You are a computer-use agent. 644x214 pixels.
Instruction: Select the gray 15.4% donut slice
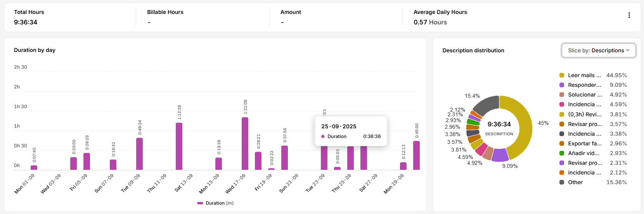486,105
